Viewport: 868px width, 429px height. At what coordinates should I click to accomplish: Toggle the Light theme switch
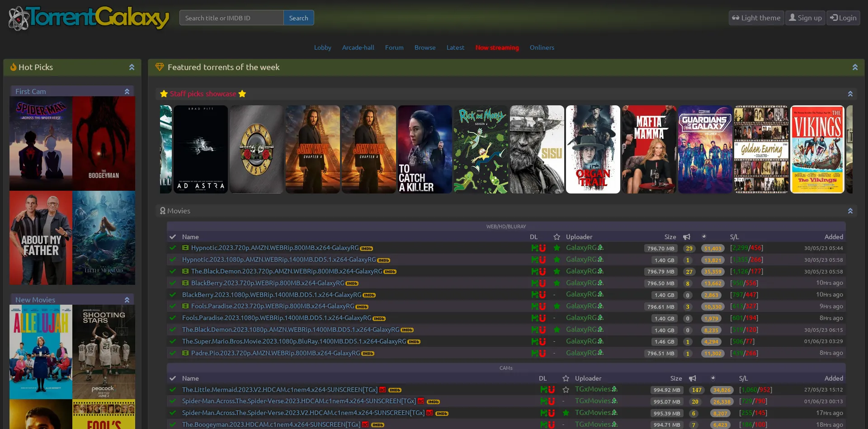756,18
